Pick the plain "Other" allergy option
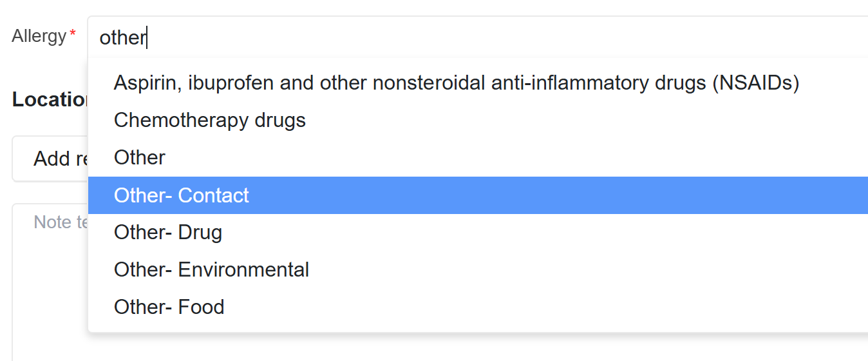This screenshot has height=361, width=868. [x=140, y=158]
